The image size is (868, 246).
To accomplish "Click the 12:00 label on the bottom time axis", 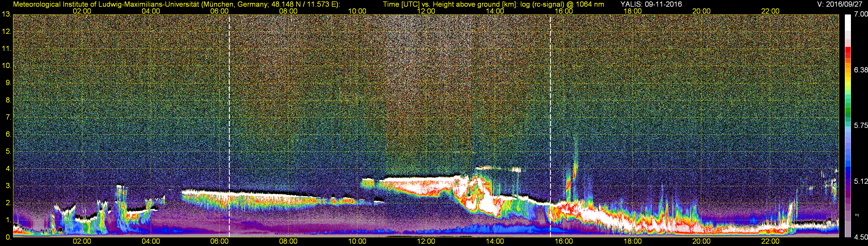I will pyautogui.click(x=426, y=241).
